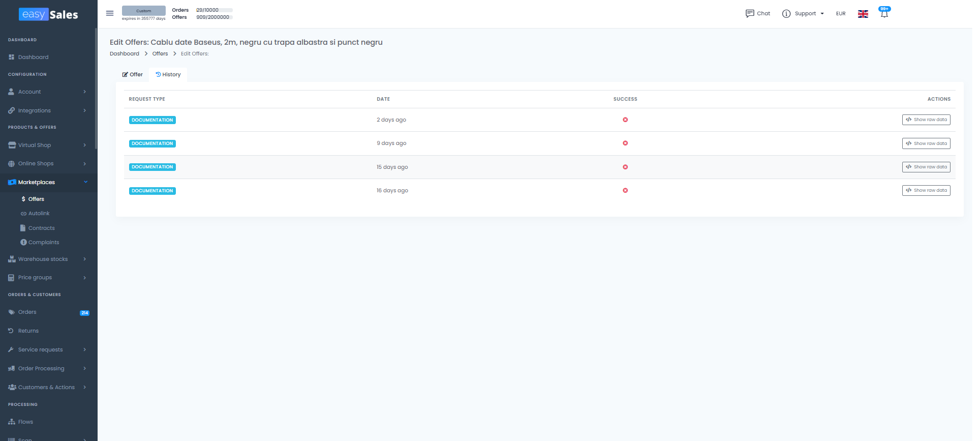Expand the Integrations submenu chevron
Screen dimensions: 980x441
[85, 110]
